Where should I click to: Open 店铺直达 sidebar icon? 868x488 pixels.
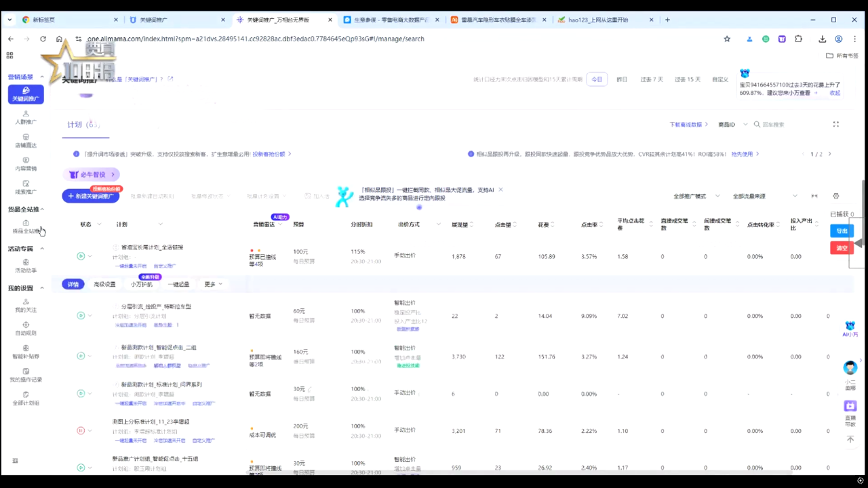26,140
